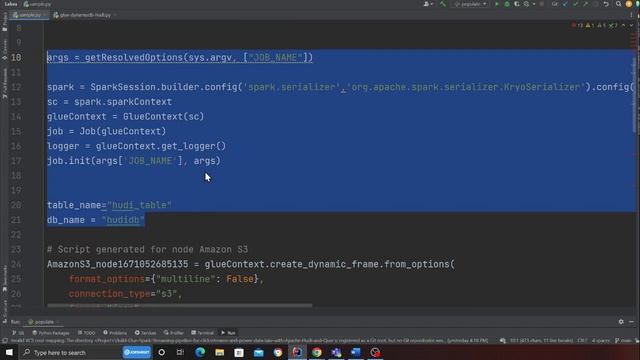Open the profiler run icon in toolbar
This screenshot has width=640, height=360.
coord(527,4)
